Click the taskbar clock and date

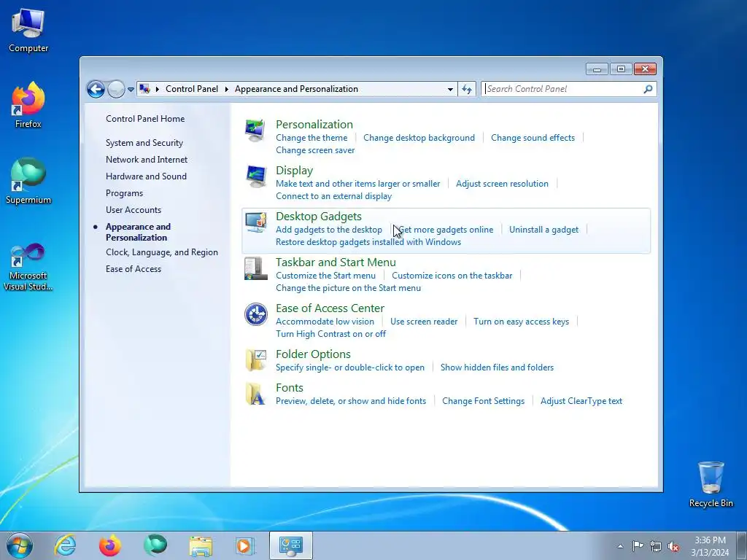pos(710,546)
